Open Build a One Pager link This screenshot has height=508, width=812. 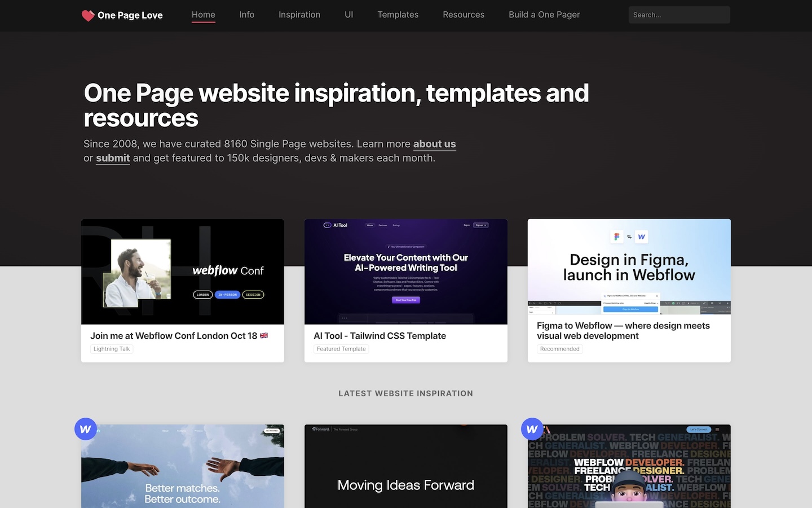(x=544, y=15)
